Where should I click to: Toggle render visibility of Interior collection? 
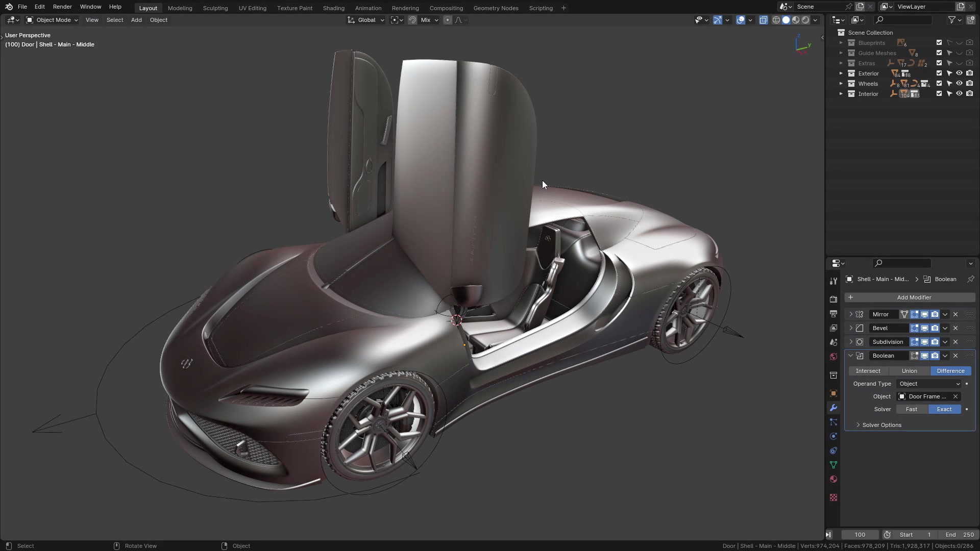pyautogui.click(x=969, y=94)
